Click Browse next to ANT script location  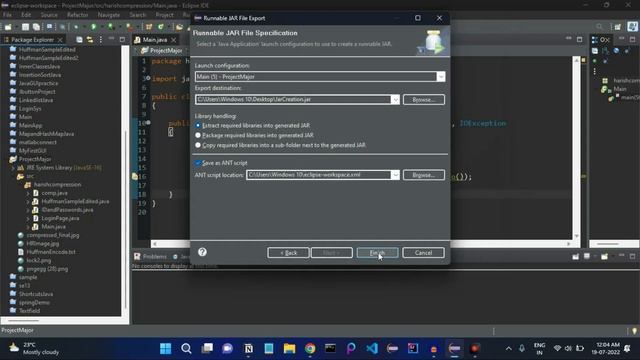point(424,175)
